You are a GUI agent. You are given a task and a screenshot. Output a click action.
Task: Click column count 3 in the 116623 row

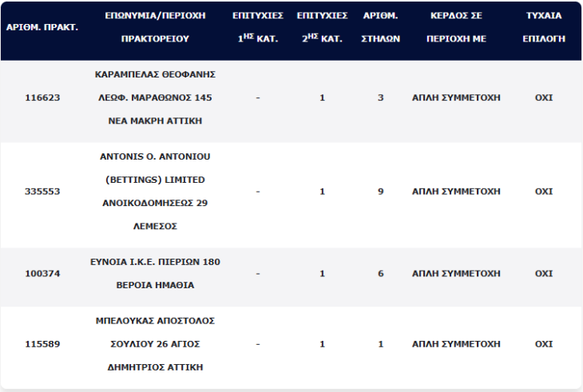click(x=381, y=98)
